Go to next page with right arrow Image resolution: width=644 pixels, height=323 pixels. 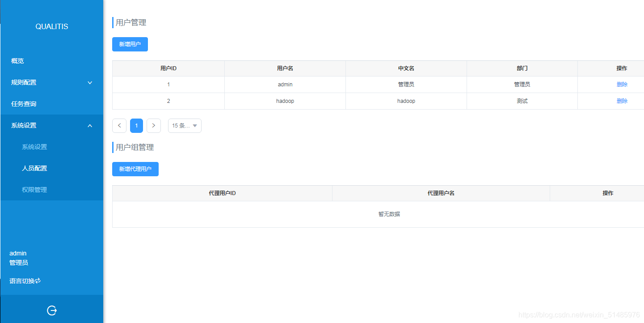point(154,125)
